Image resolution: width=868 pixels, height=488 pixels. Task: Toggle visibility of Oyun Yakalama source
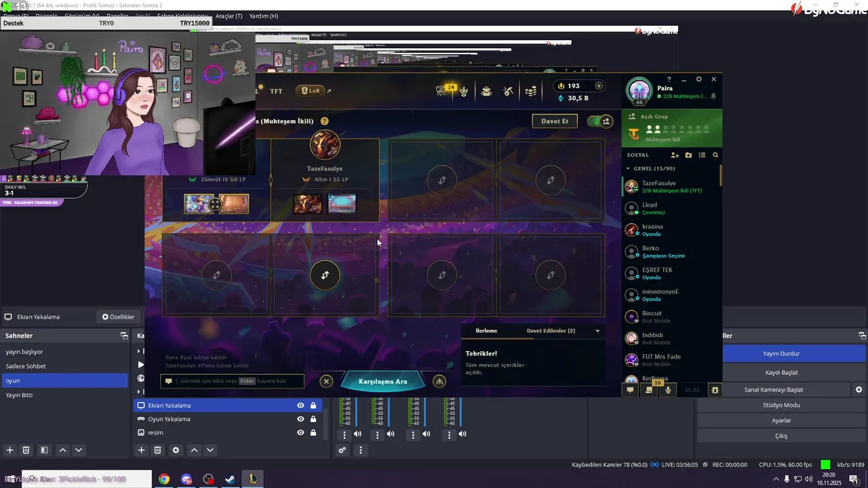(300, 419)
